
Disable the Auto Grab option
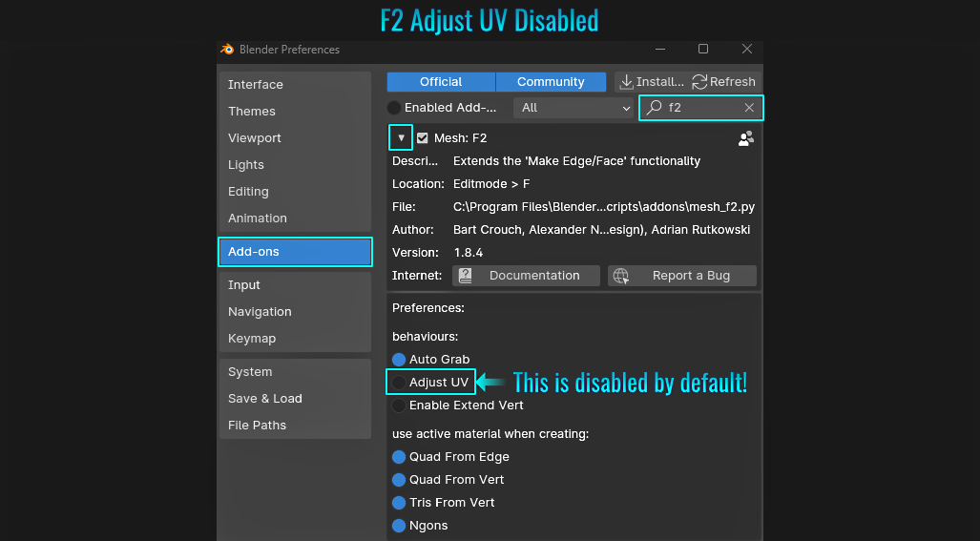(x=399, y=360)
